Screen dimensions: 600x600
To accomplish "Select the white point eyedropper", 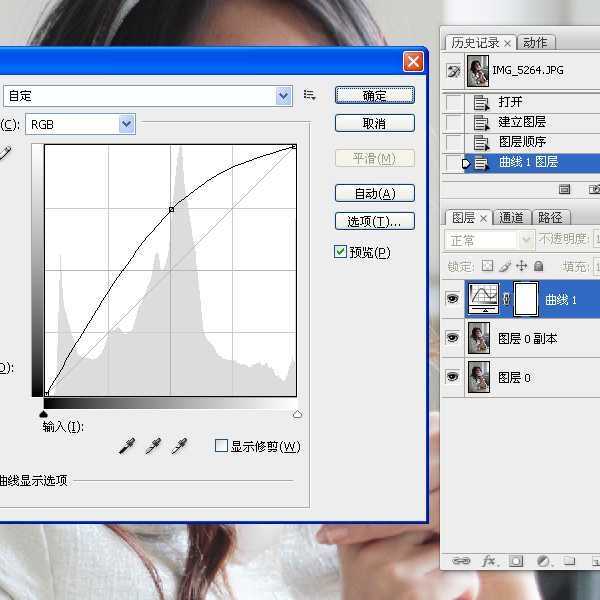I will pyautogui.click(x=179, y=447).
